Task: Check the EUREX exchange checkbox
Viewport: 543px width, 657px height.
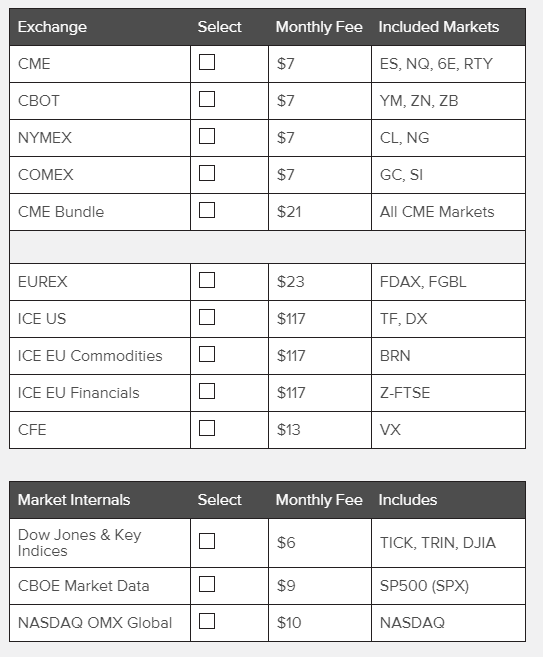Action: pyautogui.click(x=207, y=280)
